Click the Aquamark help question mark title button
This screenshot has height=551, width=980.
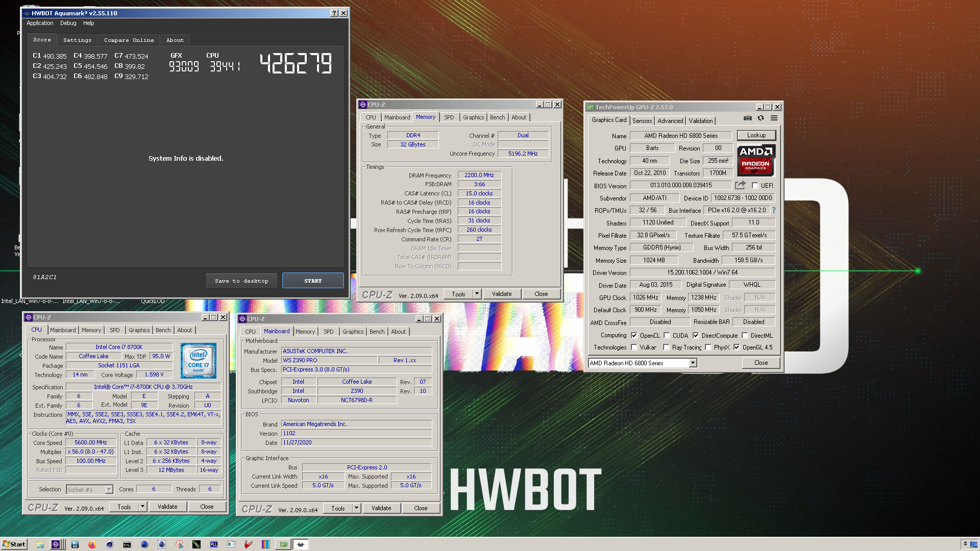[334, 13]
